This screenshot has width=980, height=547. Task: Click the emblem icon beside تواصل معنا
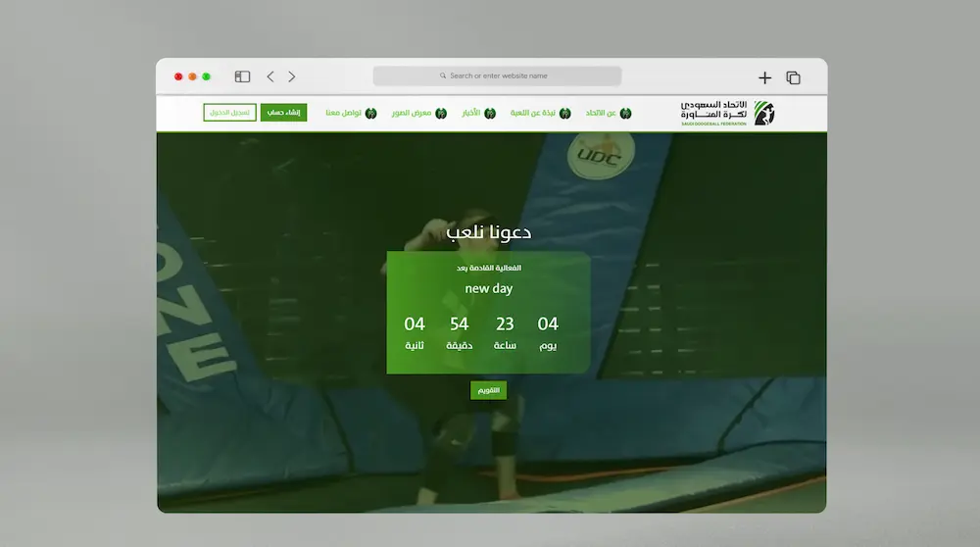pyautogui.click(x=370, y=113)
